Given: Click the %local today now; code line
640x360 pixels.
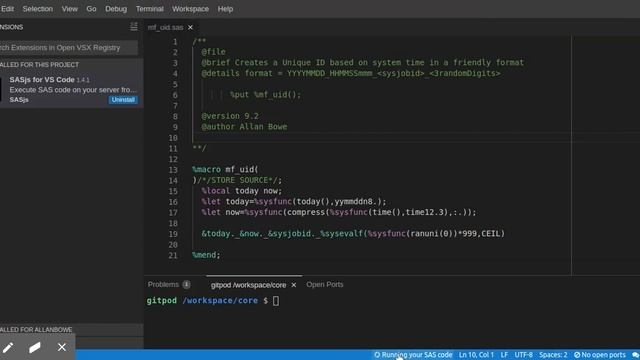Looking at the screenshot, I should click(x=241, y=191).
